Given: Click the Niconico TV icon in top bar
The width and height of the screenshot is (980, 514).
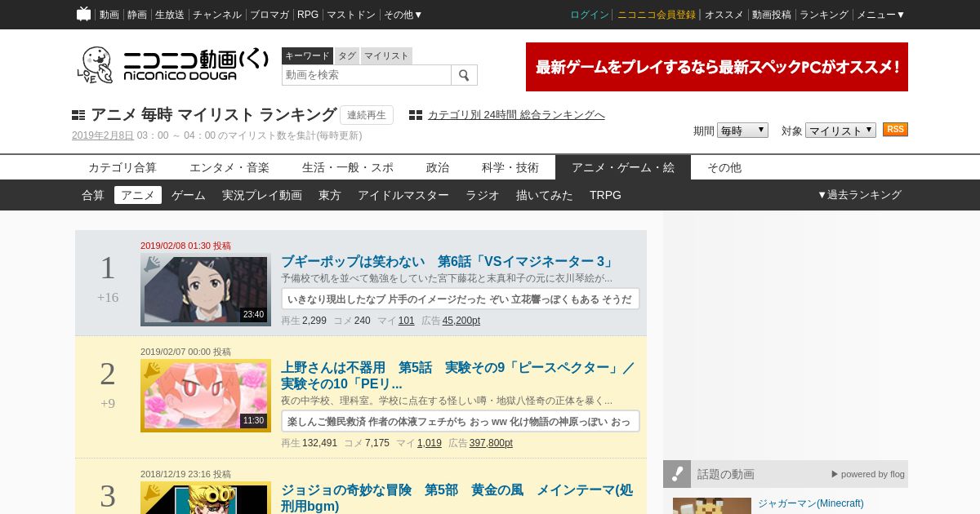Looking at the screenshot, I should [83, 14].
